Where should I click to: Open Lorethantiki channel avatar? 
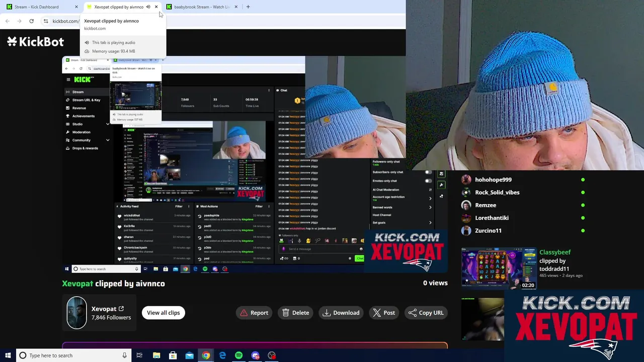coord(466,218)
